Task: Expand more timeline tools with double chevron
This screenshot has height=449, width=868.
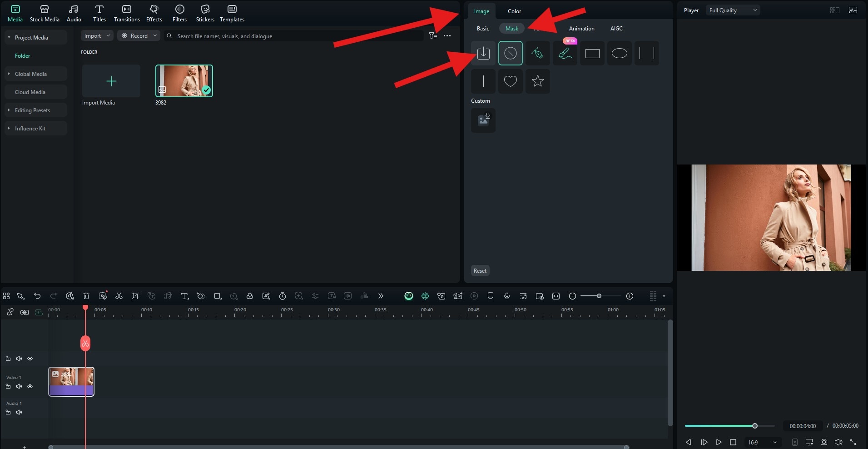Action: click(x=381, y=296)
